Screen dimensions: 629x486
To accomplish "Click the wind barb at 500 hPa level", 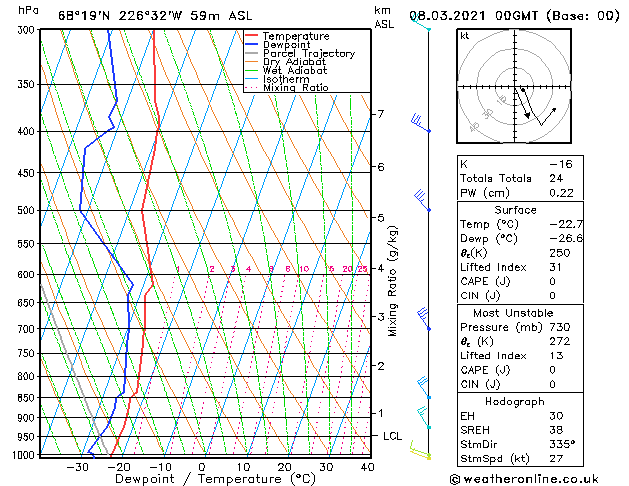I will [422, 200].
